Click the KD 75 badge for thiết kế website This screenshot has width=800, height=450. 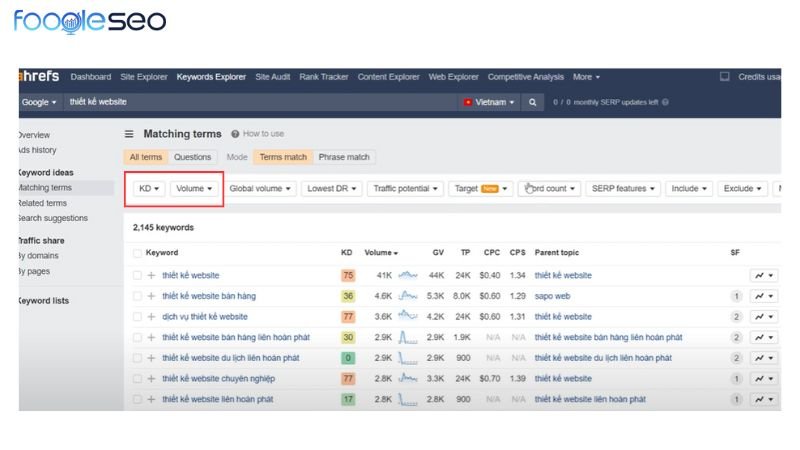click(x=348, y=276)
